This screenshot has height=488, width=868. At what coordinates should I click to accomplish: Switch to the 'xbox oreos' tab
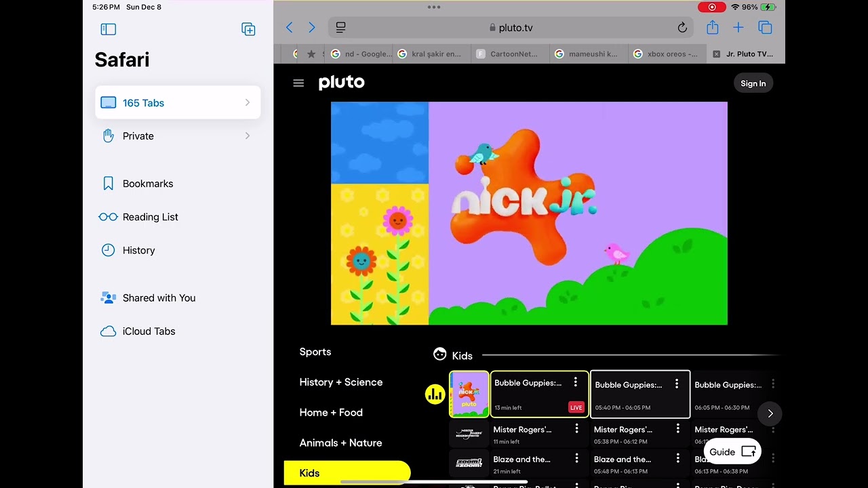coord(667,54)
